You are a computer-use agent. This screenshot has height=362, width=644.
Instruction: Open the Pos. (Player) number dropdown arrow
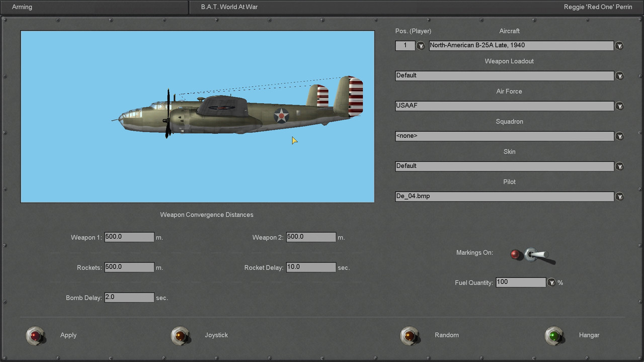pyautogui.click(x=421, y=46)
